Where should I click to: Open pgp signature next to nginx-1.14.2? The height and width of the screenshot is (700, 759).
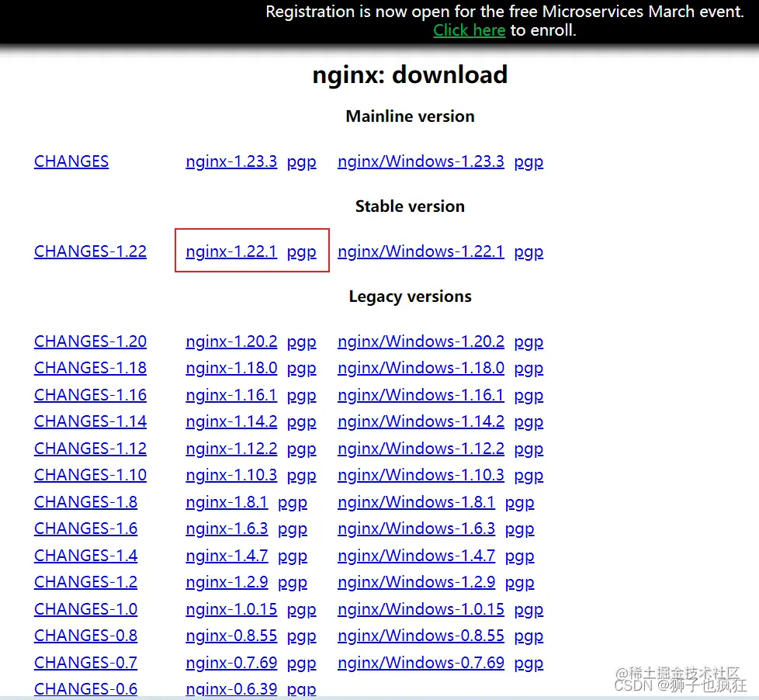[302, 422]
